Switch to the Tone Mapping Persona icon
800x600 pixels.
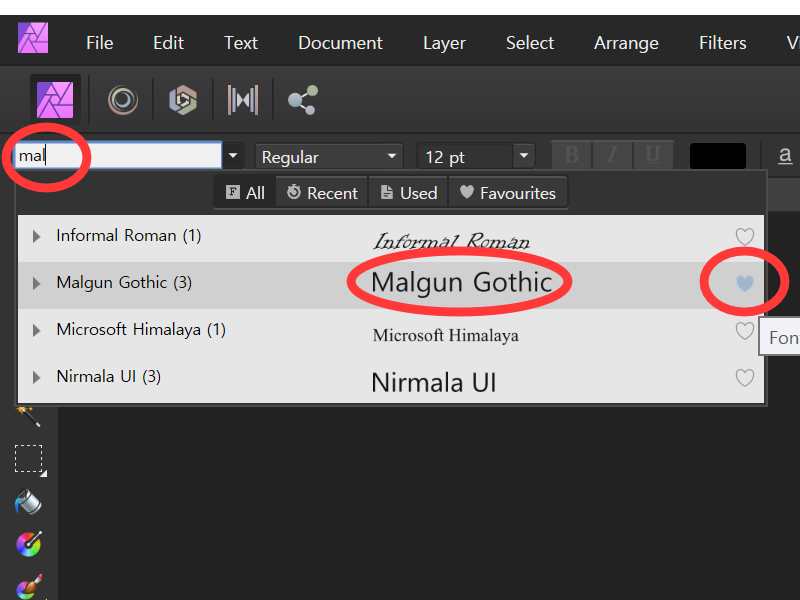pos(243,99)
